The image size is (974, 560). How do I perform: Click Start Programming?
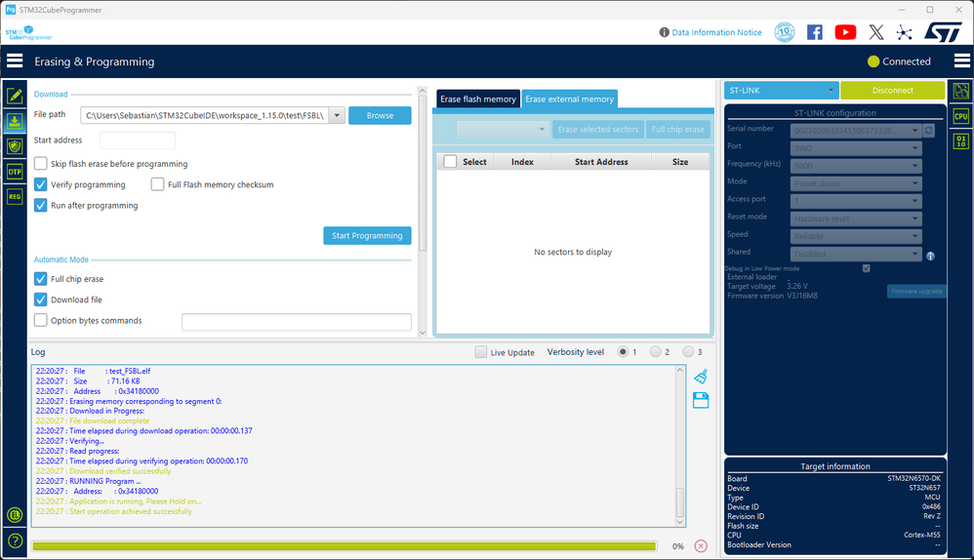(x=367, y=235)
